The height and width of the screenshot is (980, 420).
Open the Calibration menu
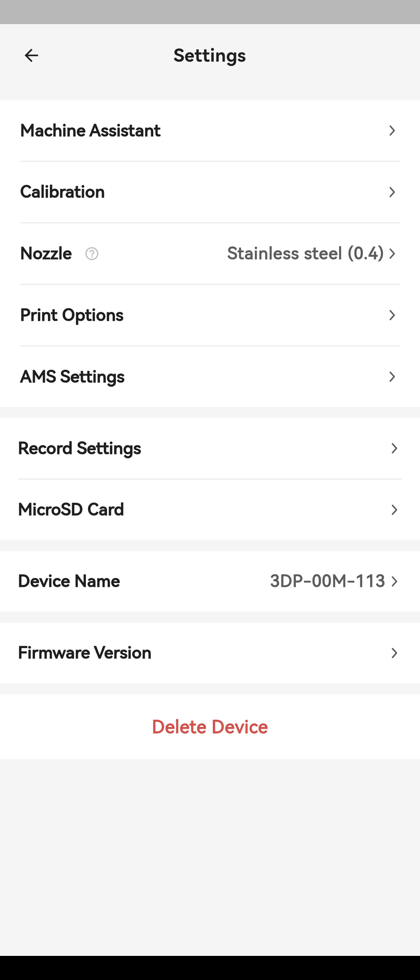[x=62, y=192]
